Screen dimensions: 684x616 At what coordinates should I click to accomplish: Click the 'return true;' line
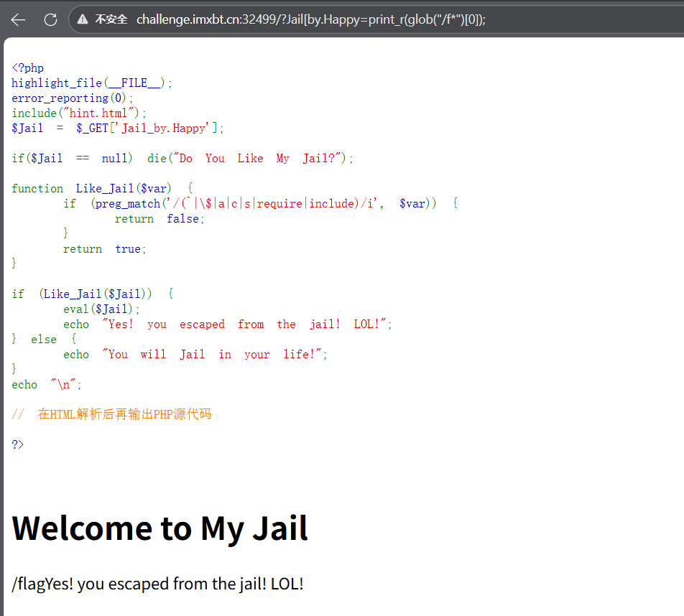point(105,249)
